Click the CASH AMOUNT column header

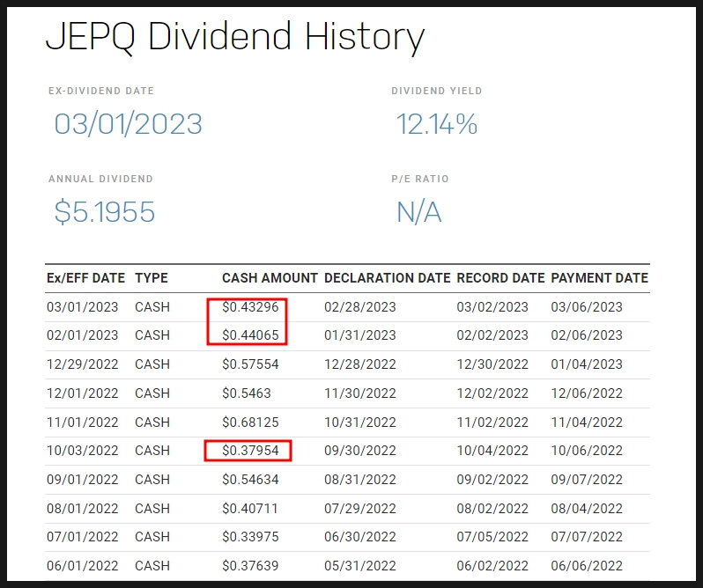(270, 278)
